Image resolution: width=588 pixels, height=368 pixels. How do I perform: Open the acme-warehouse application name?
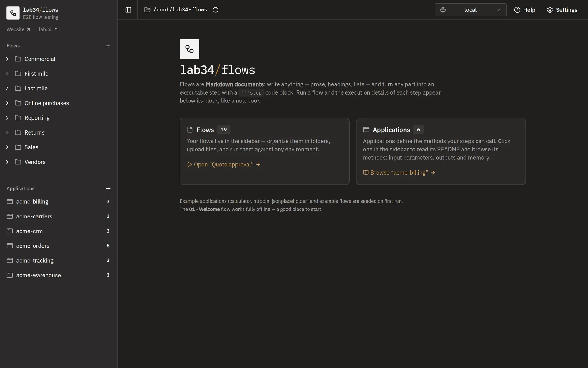39,275
